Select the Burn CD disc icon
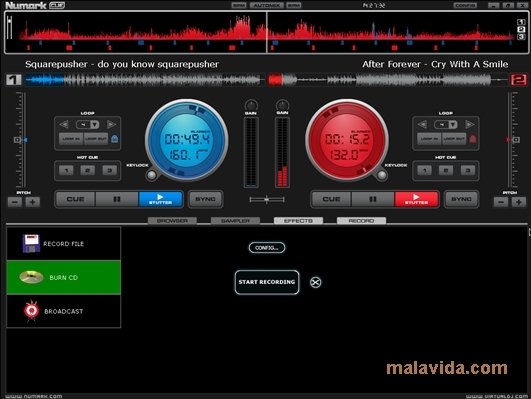Screen dimensions: 531x399 [x=31, y=277]
